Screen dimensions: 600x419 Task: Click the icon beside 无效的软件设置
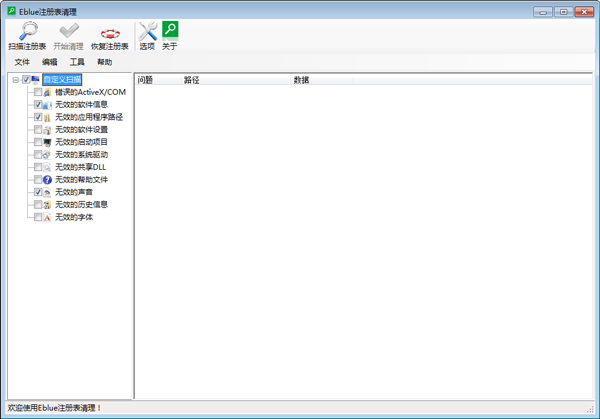[47, 130]
